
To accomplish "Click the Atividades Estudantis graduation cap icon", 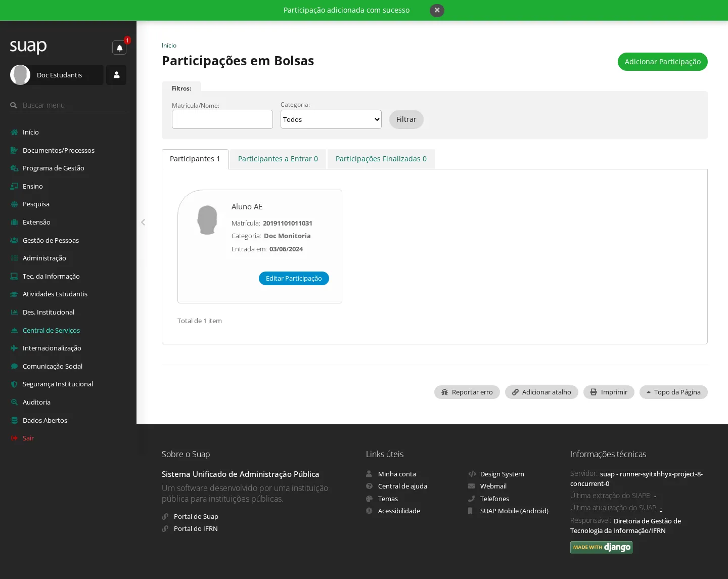I will 14,294.
